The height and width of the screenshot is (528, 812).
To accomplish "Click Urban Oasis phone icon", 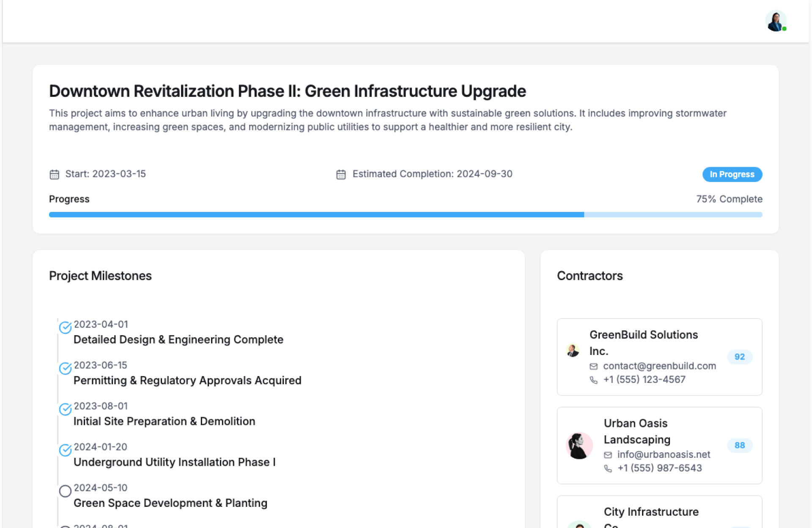I will [608, 468].
